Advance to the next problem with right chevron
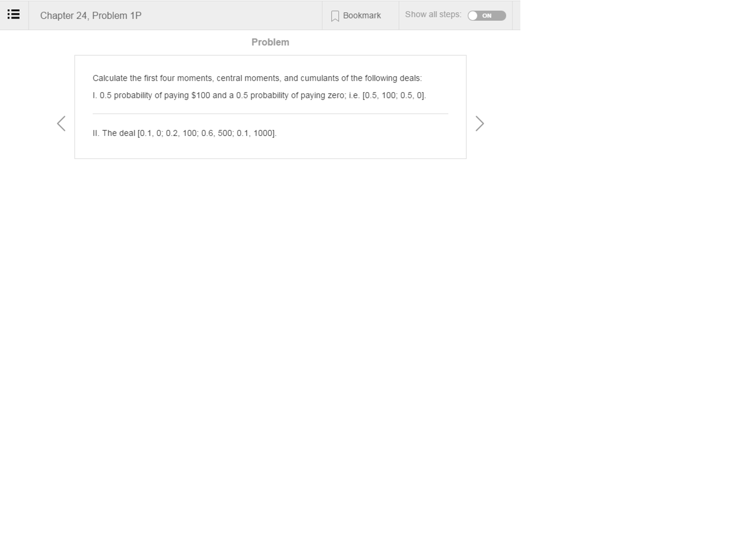Screen dimensions: 756x552 point(479,123)
